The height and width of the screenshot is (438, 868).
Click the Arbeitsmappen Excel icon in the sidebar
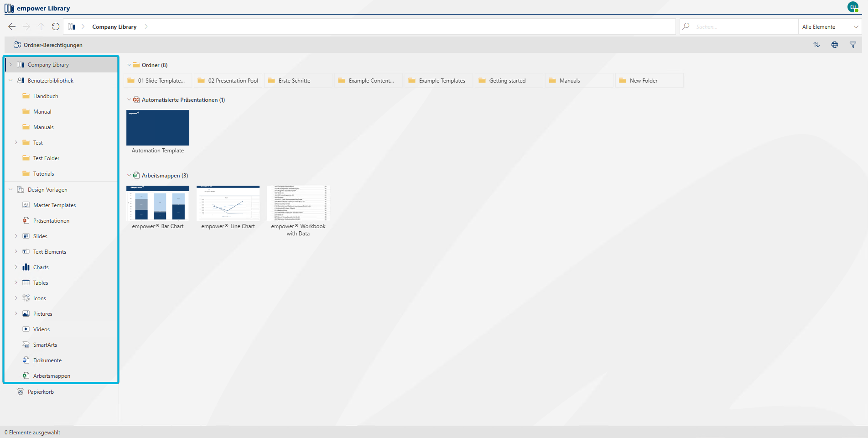[26, 375]
